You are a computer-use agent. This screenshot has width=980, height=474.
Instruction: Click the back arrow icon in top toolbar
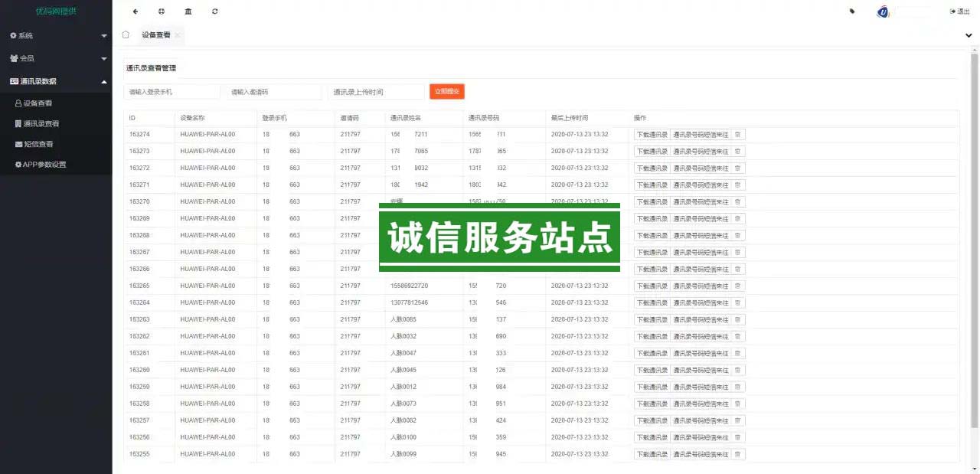pos(136,11)
